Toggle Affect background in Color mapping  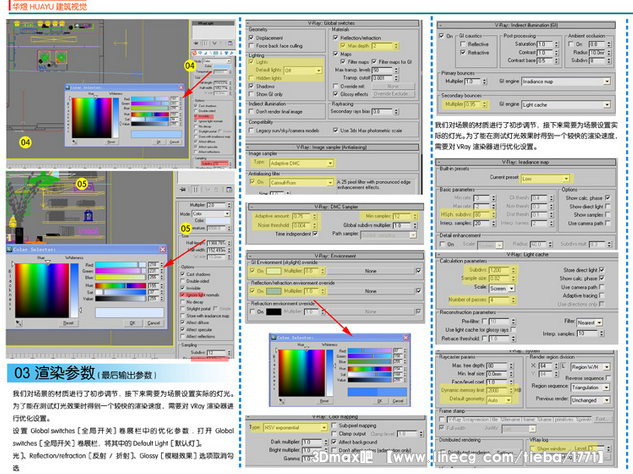(334, 442)
